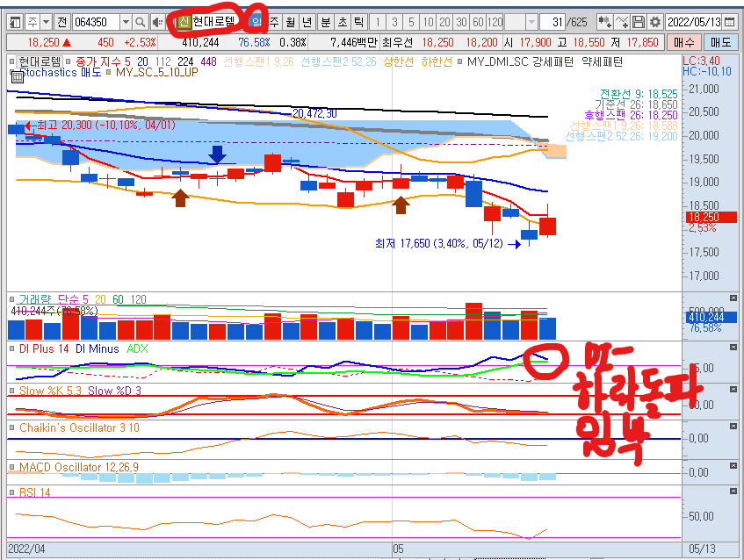Image resolution: width=744 pixels, height=560 pixels.
Task: Open chart settings gear icon
Action: pos(655,22)
